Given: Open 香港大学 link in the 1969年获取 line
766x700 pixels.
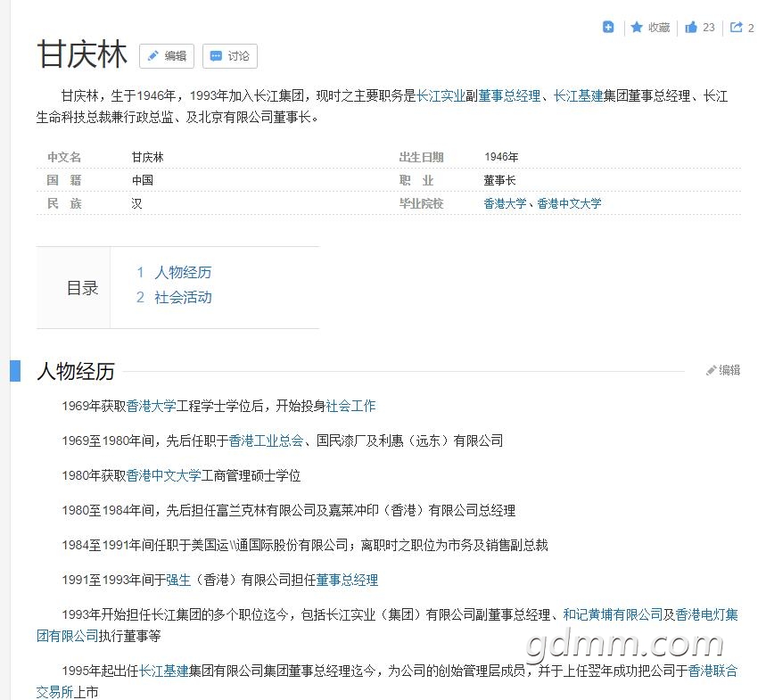Looking at the screenshot, I should (x=151, y=406).
